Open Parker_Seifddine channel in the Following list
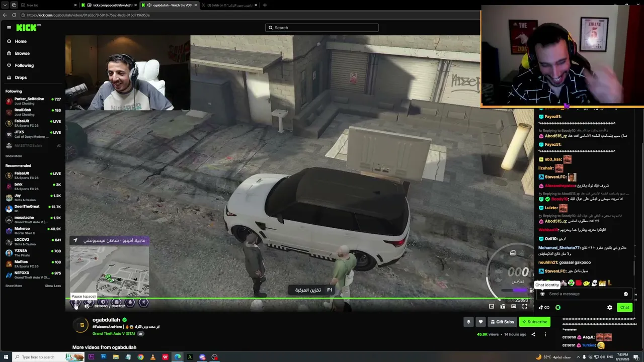This screenshot has width=644, height=362. pos(33,101)
